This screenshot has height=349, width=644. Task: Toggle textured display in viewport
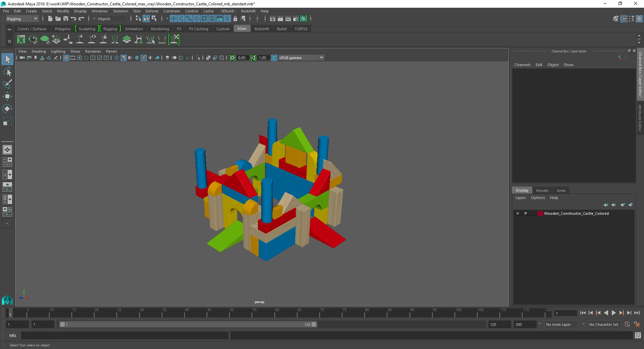(x=144, y=58)
